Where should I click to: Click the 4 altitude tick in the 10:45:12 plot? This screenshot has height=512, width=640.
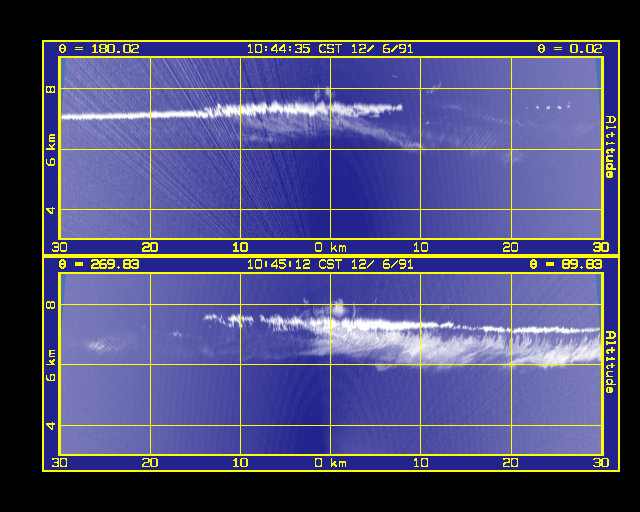51,425
